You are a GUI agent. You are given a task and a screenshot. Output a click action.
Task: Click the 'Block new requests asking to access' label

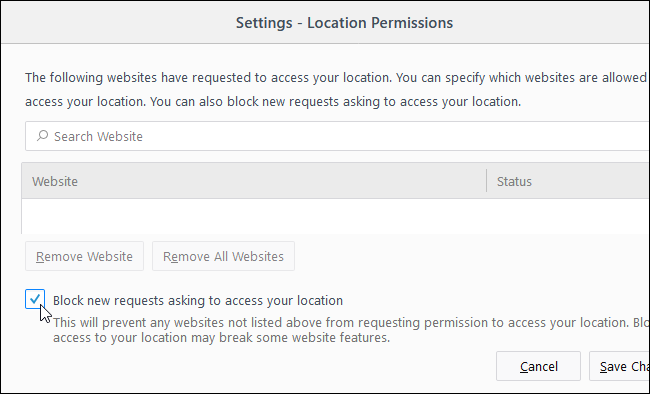(198, 300)
